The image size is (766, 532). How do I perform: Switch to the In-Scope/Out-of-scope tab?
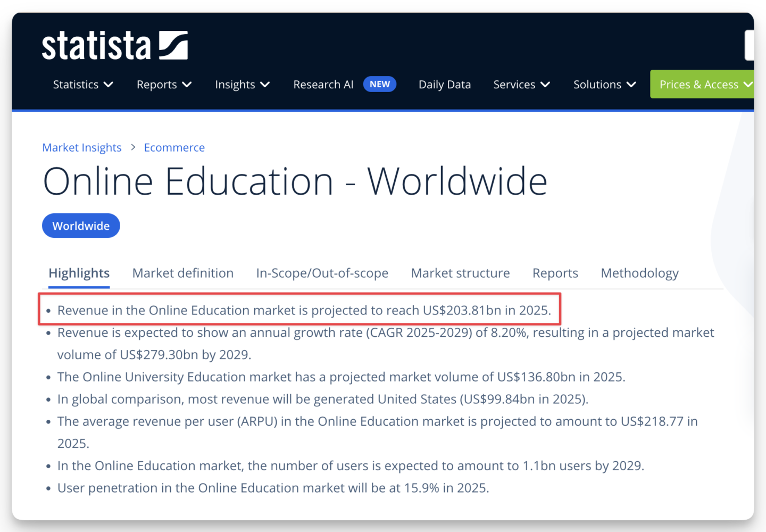pos(322,273)
